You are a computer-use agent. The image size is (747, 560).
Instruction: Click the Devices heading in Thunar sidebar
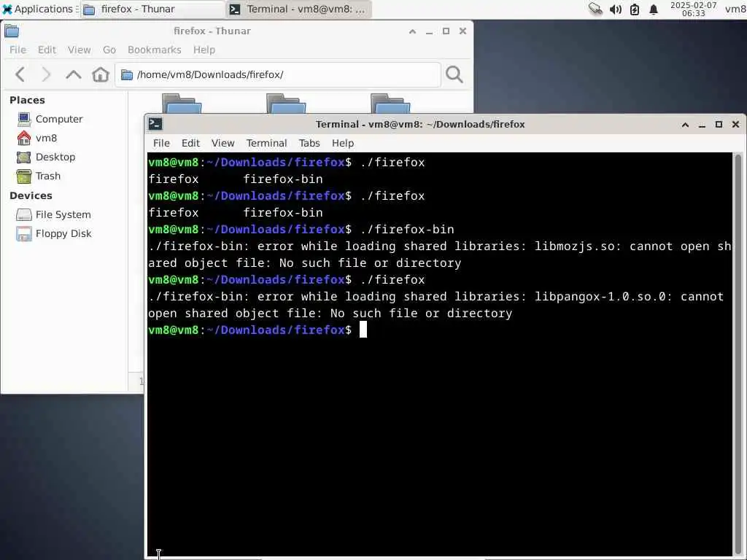click(x=31, y=195)
